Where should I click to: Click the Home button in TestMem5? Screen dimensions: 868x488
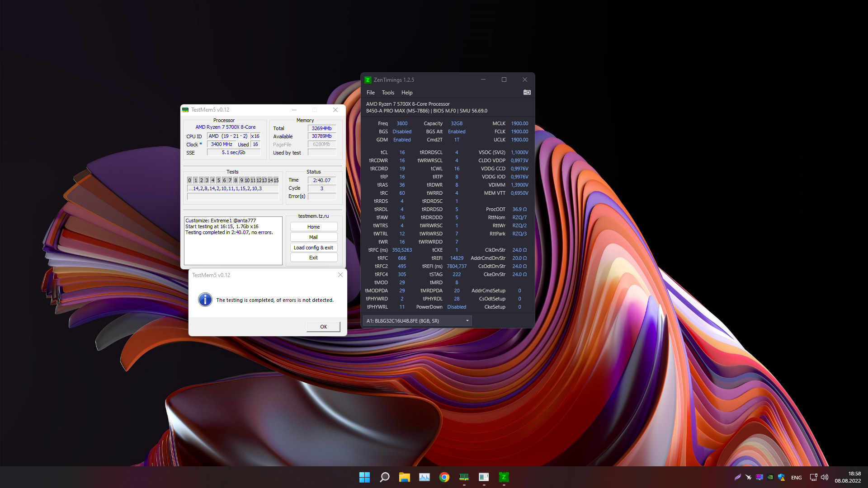click(313, 227)
